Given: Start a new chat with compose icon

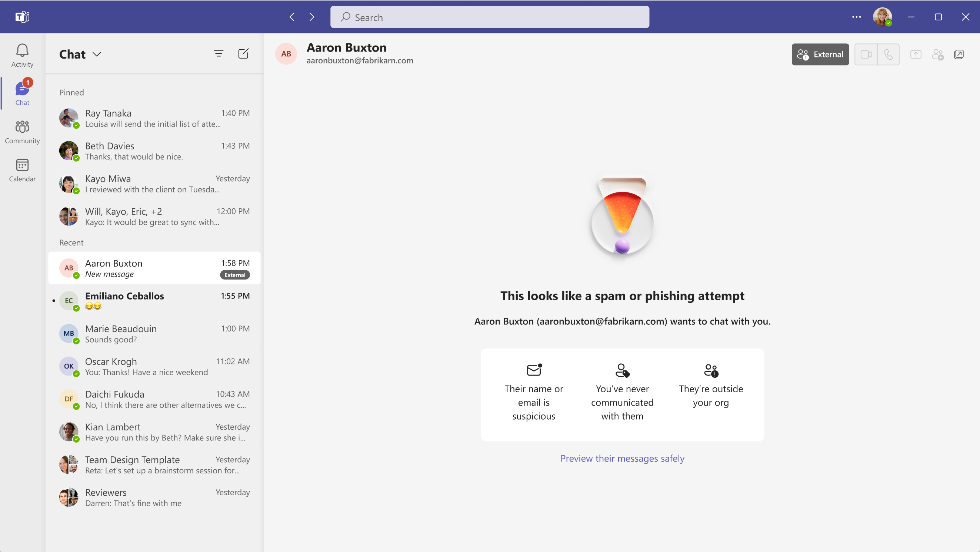Looking at the screenshot, I should (243, 54).
